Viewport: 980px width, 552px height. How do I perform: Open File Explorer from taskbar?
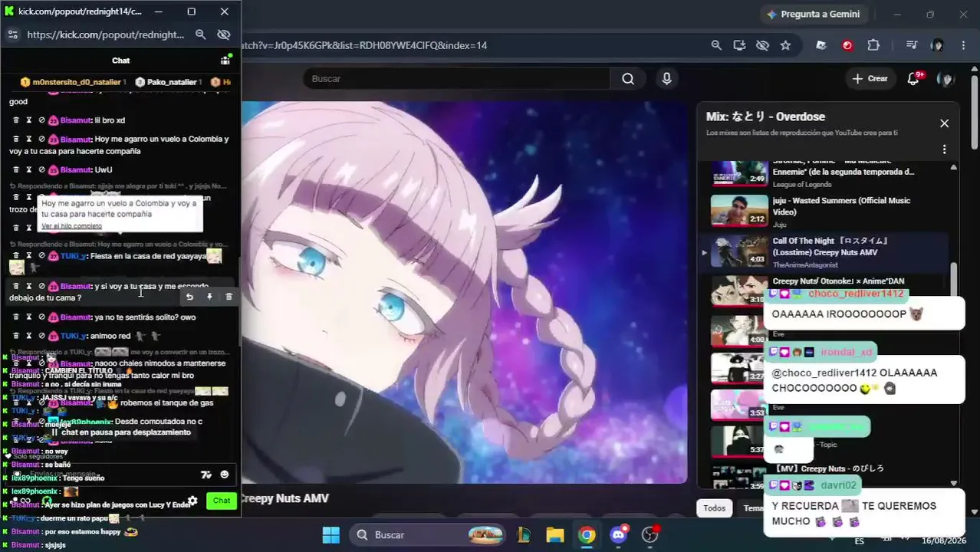555,534
